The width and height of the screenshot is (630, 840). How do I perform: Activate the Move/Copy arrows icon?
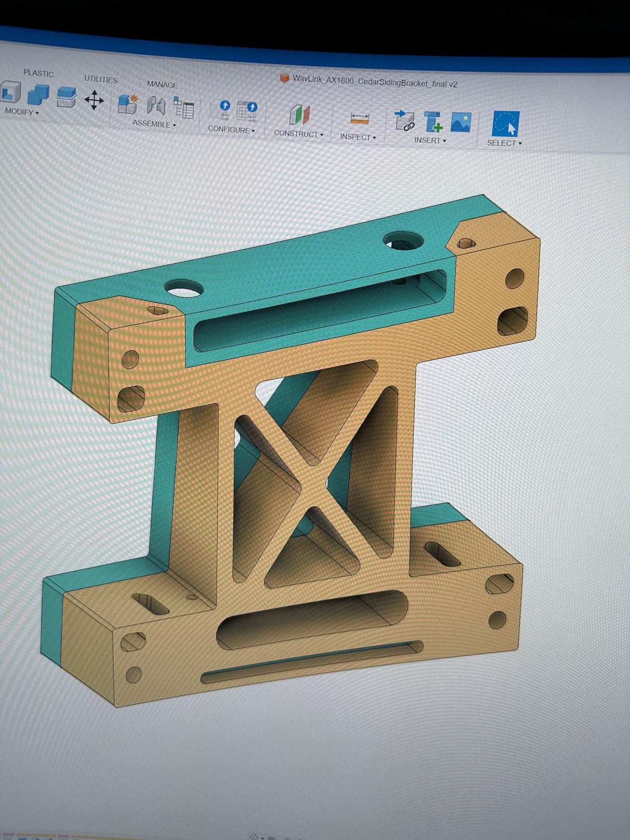[x=94, y=100]
